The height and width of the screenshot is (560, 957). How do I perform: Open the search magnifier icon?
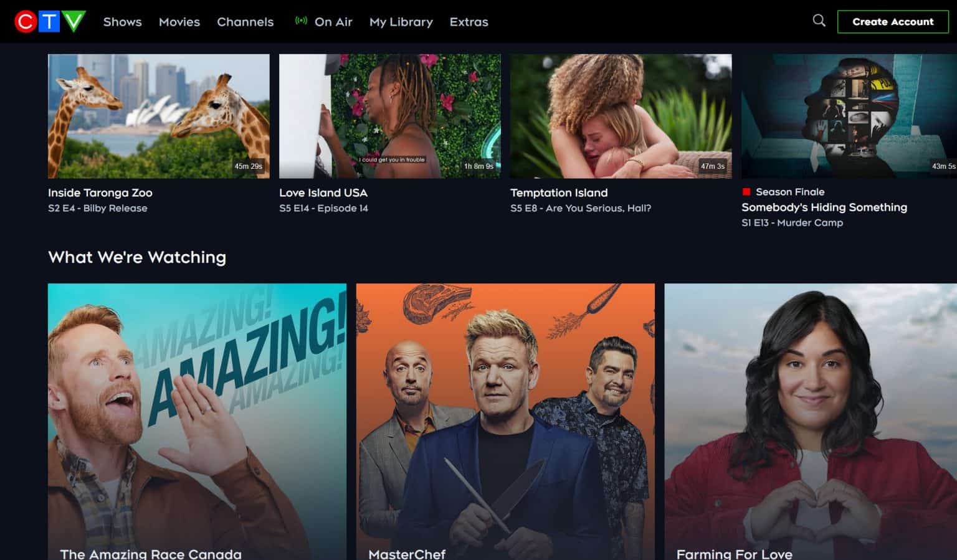pos(819,21)
